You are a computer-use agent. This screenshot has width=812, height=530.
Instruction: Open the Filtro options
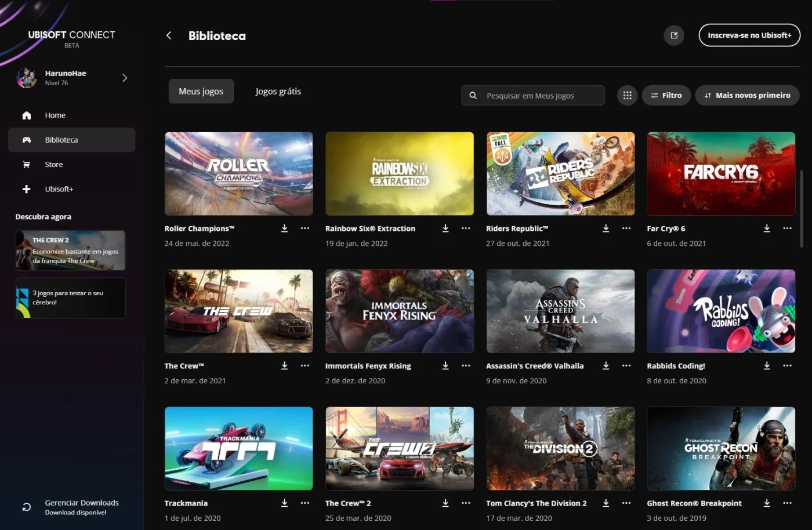click(666, 96)
